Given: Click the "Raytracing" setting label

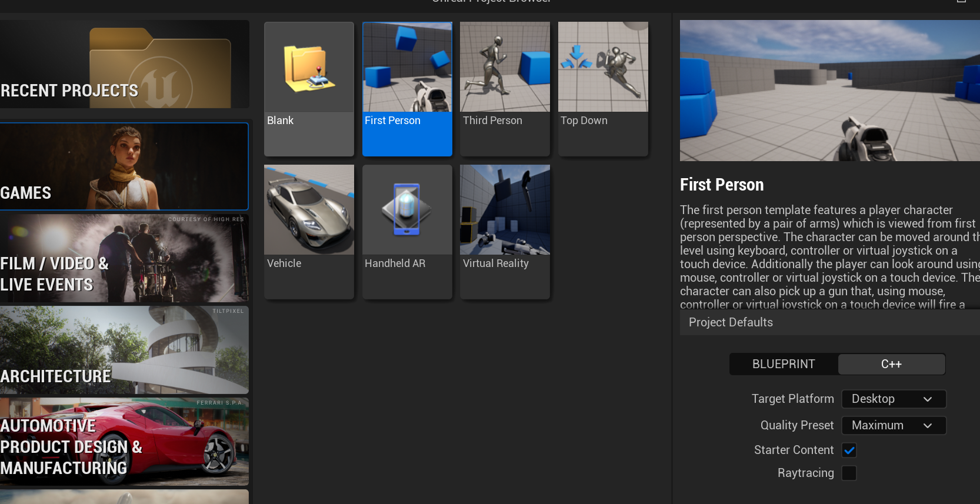Looking at the screenshot, I should pyautogui.click(x=806, y=473).
